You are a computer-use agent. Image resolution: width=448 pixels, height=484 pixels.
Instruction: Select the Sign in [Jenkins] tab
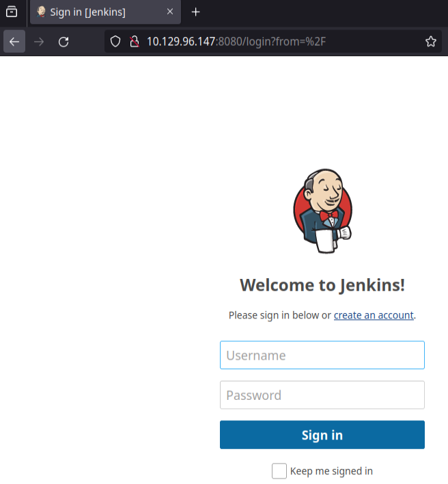pyautogui.click(x=105, y=12)
